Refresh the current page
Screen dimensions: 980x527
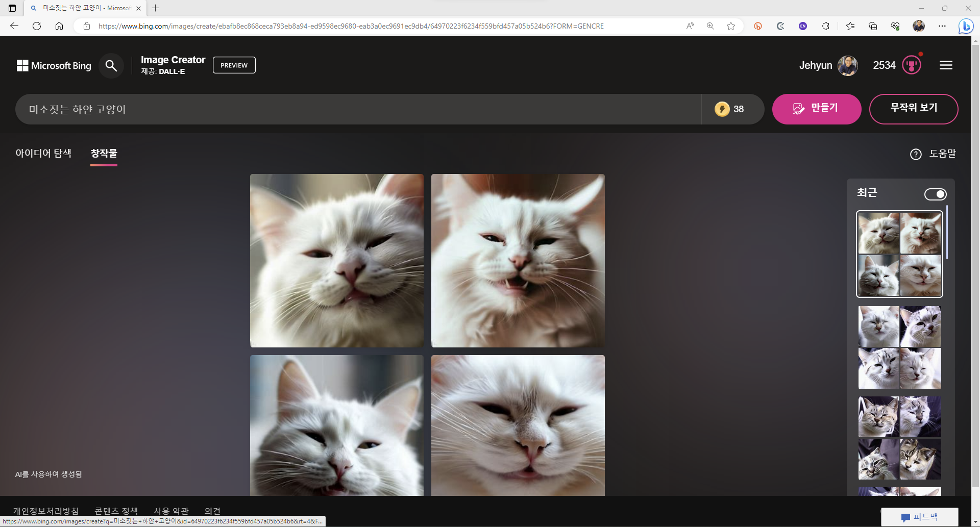37,26
